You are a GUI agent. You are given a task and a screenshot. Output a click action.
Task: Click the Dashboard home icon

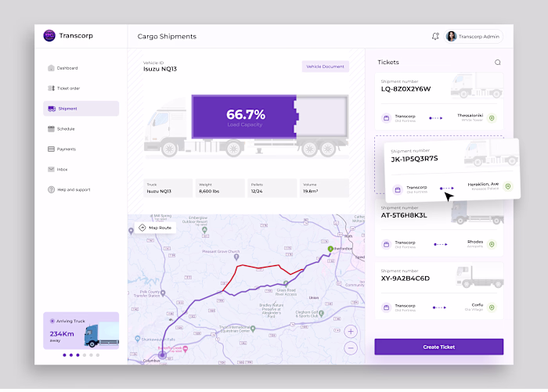tap(51, 68)
